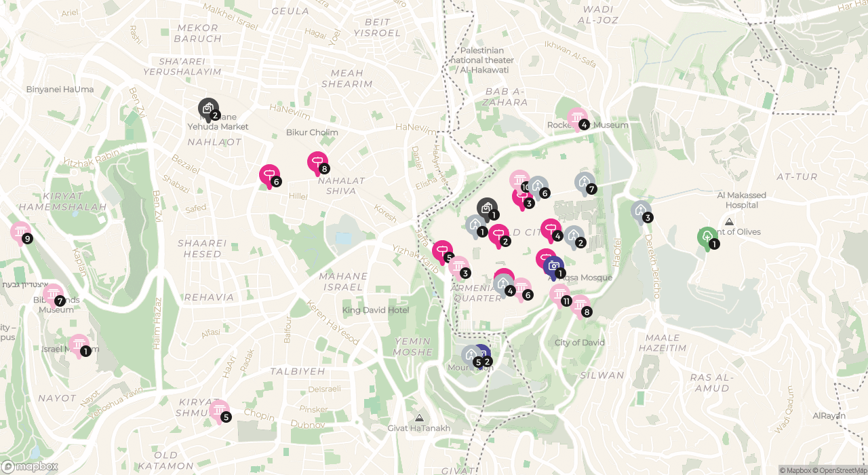Open Rockefeller Museum marker numbered 4
The image size is (868, 475).
coord(577,119)
